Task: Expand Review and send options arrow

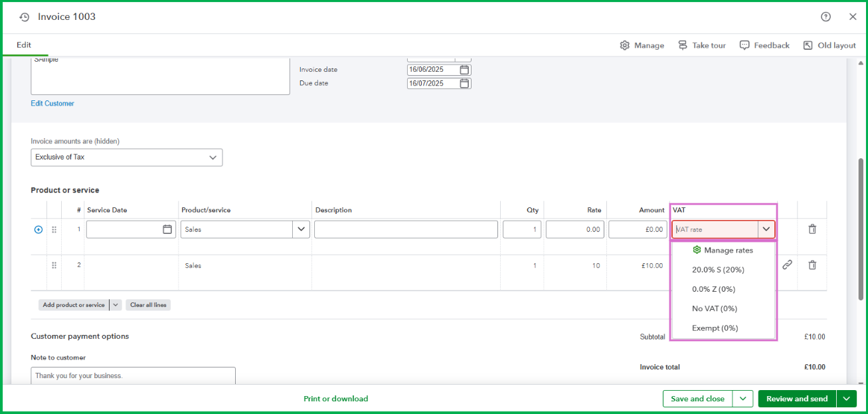Action: 846,399
